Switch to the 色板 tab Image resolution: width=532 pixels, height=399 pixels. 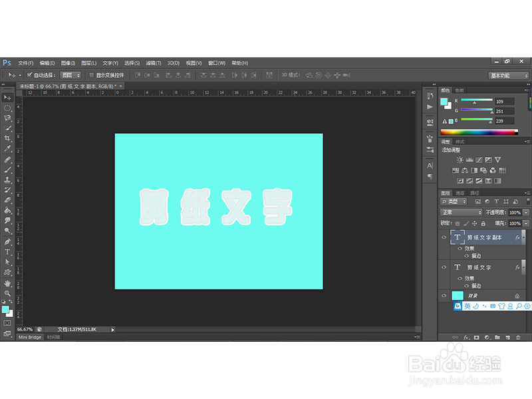[460, 90]
